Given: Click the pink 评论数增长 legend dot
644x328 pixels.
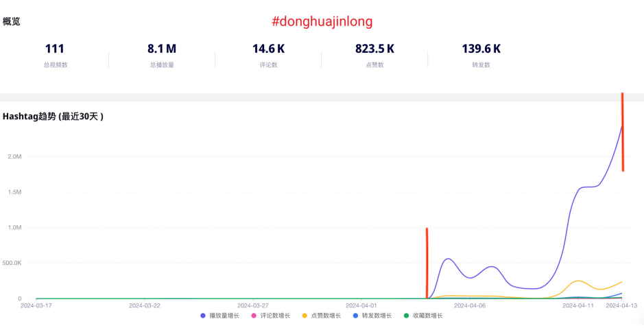Looking at the screenshot, I should coord(254,316).
